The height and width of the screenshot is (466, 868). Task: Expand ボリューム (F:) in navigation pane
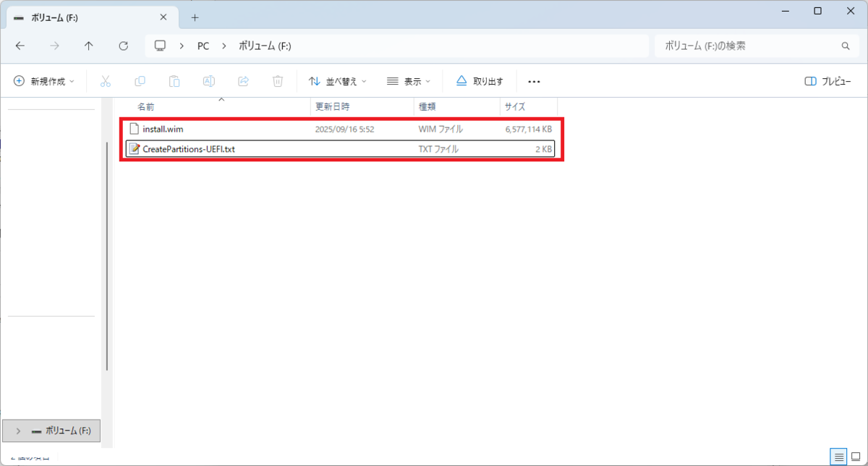[18, 431]
